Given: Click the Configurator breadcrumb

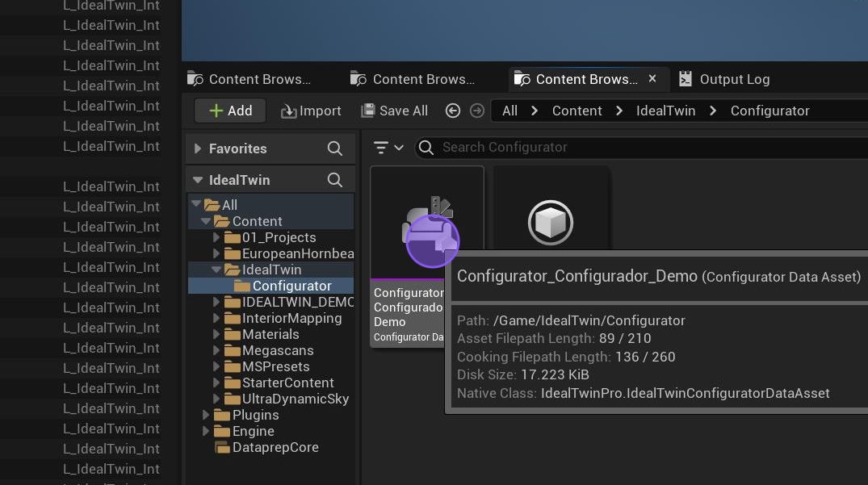Looking at the screenshot, I should point(770,111).
